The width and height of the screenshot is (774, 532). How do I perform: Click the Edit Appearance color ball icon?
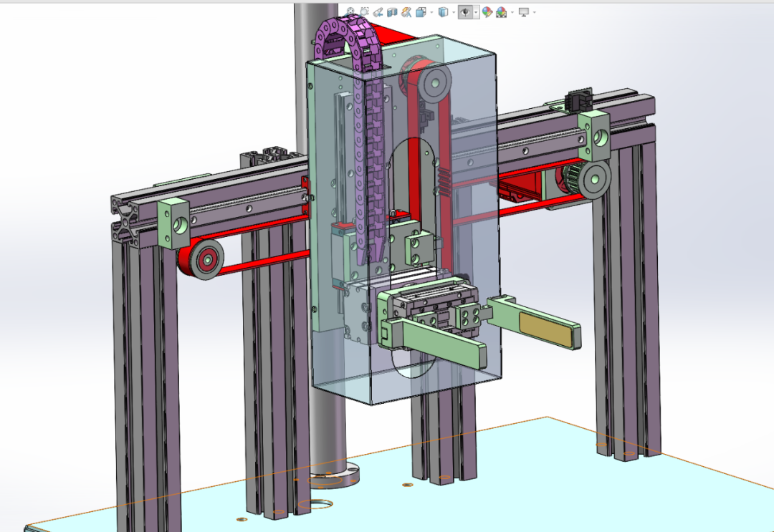[x=487, y=12]
